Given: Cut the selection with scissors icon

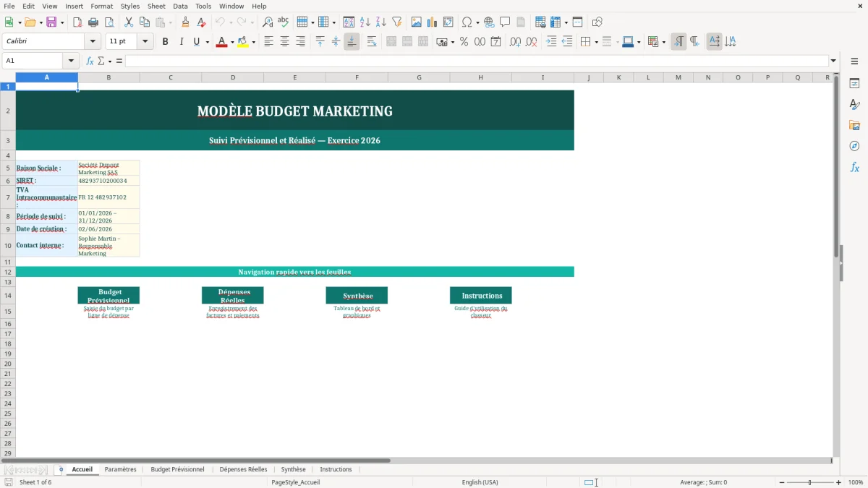Looking at the screenshot, I should point(129,22).
